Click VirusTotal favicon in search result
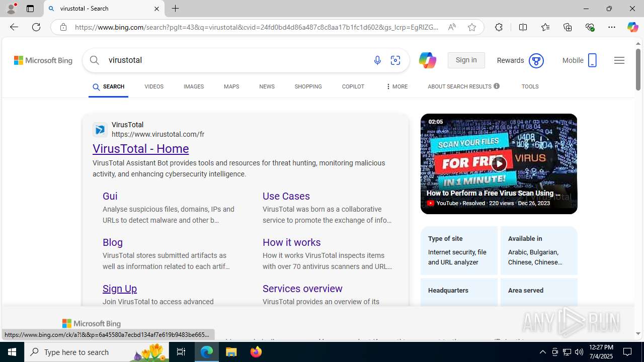This screenshot has width=644, height=362. [x=100, y=130]
